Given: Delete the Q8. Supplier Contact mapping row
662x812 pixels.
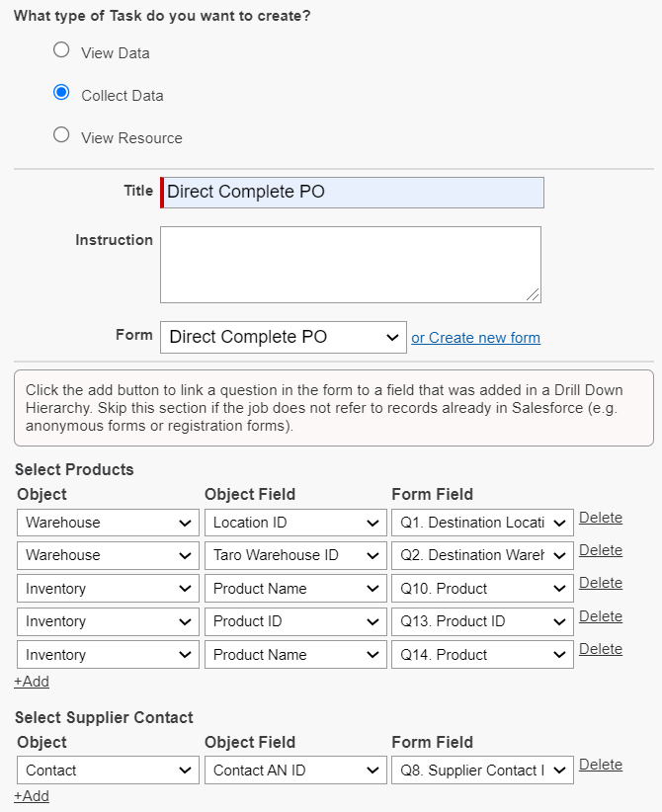Looking at the screenshot, I should 601,765.
